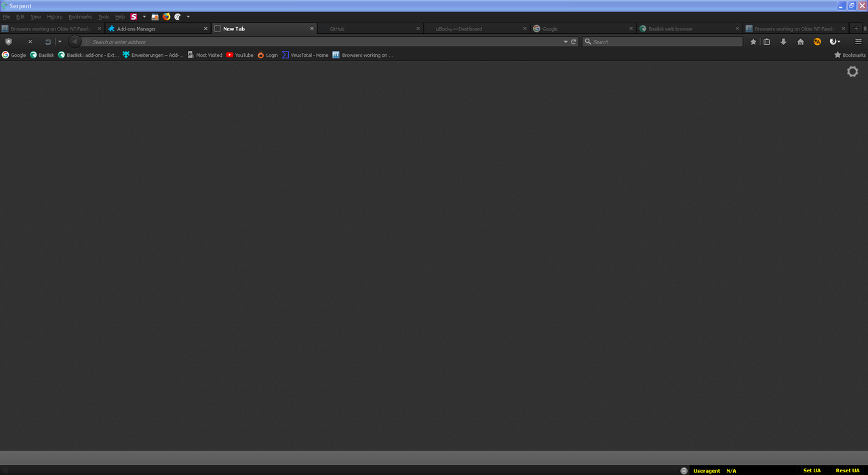Switch to the Basilisk web browser tab
868x475 pixels.
(690, 29)
